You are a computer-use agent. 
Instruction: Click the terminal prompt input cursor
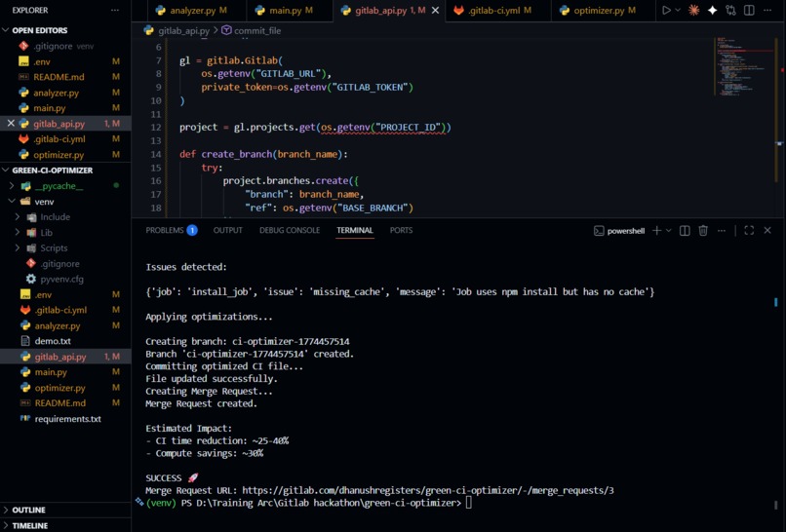(469, 503)
